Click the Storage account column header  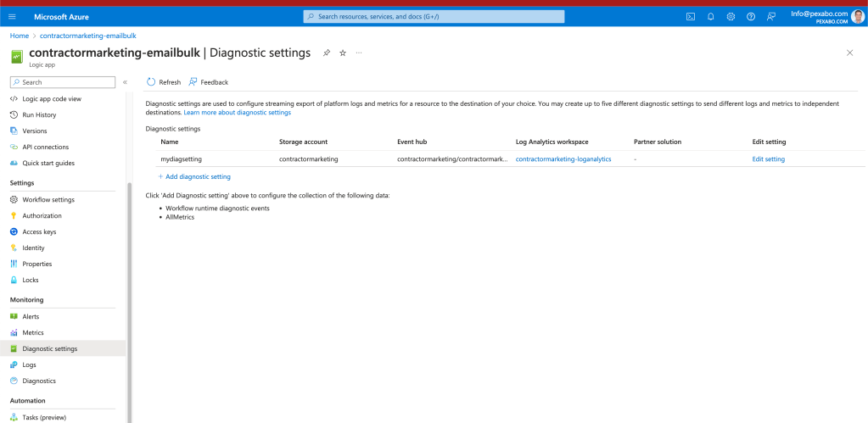304,142
